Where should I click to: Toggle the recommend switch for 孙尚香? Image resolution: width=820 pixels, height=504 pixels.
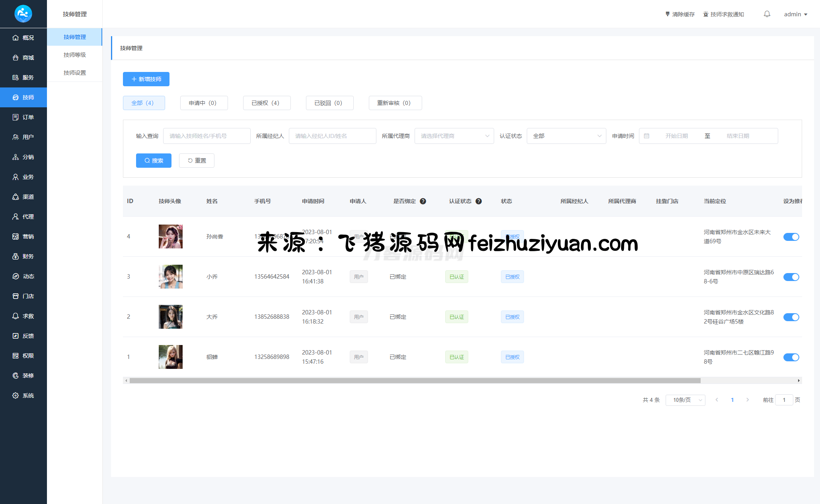pyautogui.click(x=791, y=237)
